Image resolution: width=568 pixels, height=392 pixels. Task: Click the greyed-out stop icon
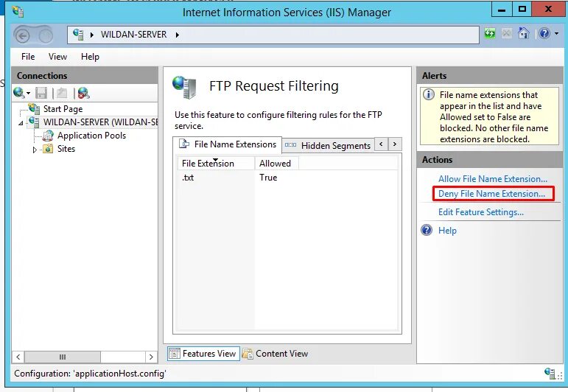[x=507, y=34]
